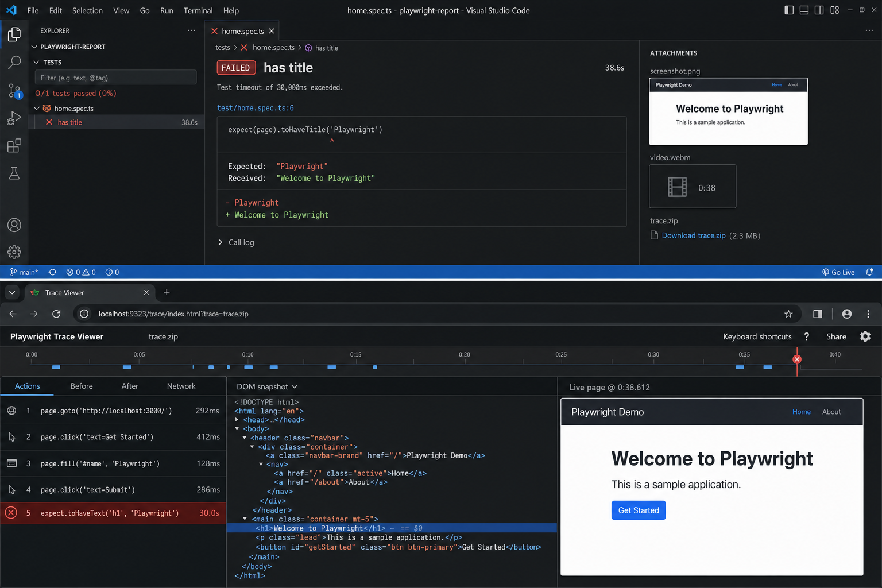The image size is (882, 588).
Task: Open the Selection menu
Action: 87,10
